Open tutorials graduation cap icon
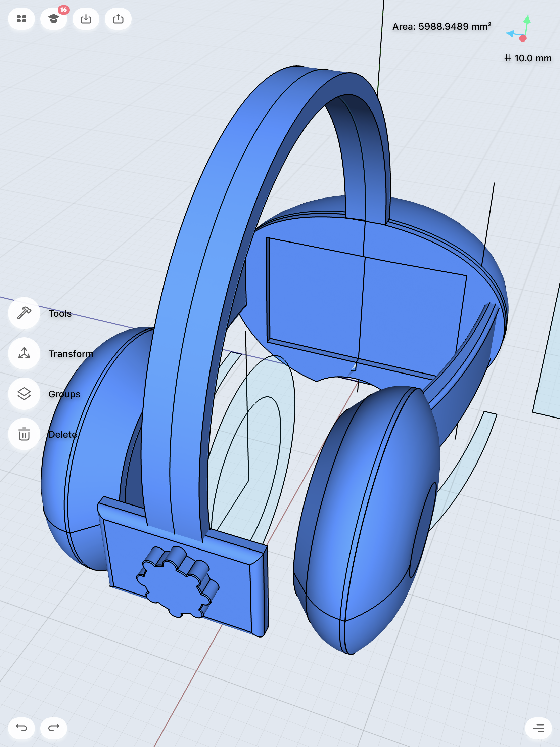Viewport: 560px width, 747px height. pyautogui.click(x=53, y=19)
